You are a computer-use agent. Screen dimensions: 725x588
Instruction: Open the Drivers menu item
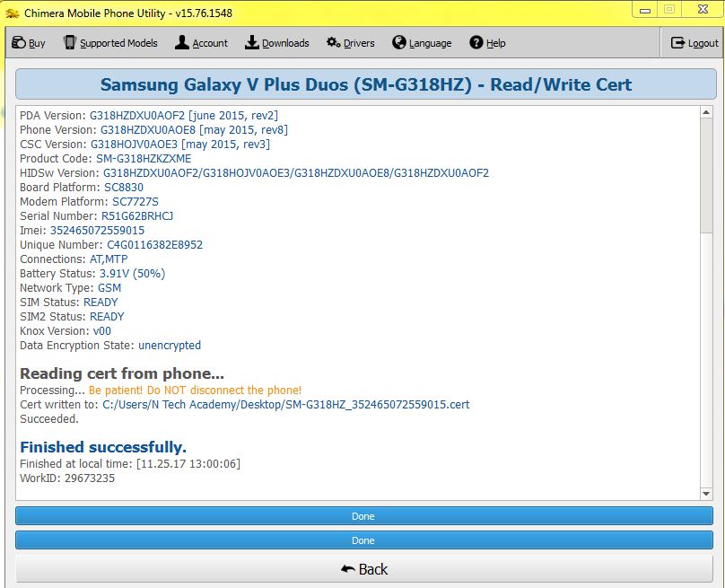(x=359, y=43)
